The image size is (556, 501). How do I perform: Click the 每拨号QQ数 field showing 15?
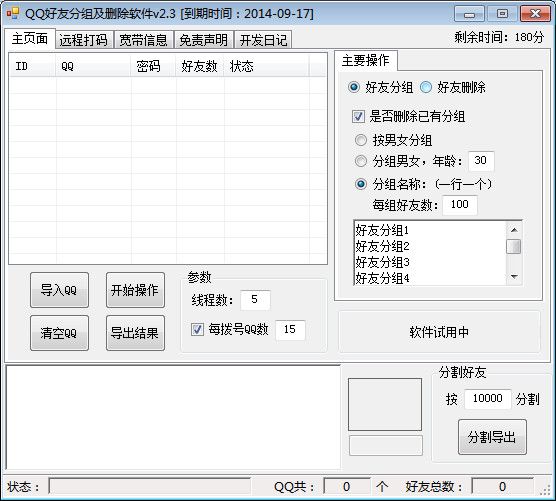[290, 330]
